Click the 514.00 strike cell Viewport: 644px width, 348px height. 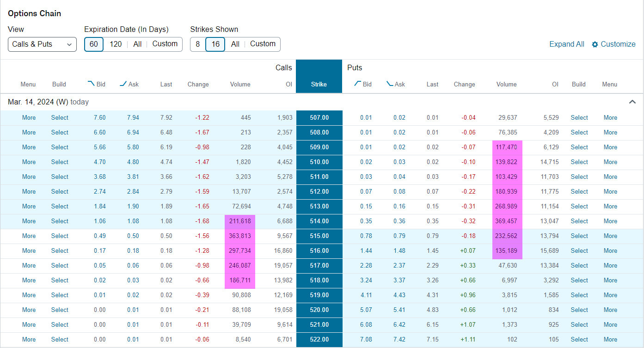(319, 221)
